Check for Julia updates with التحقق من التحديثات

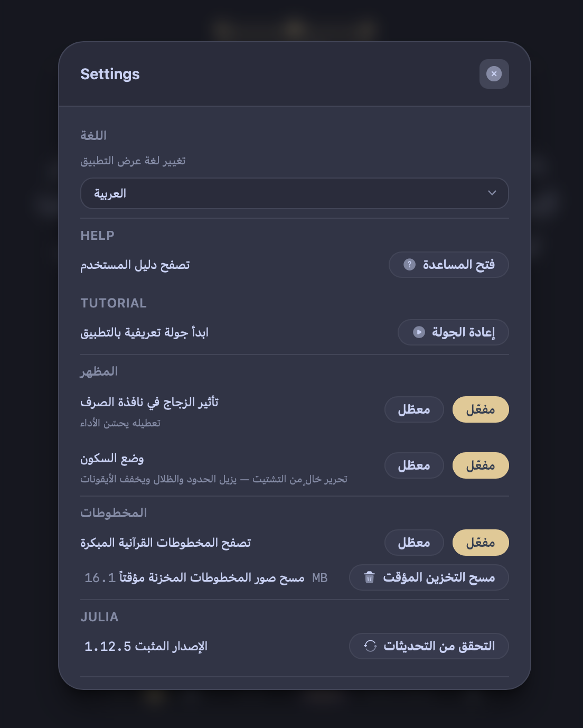[429, 646]
